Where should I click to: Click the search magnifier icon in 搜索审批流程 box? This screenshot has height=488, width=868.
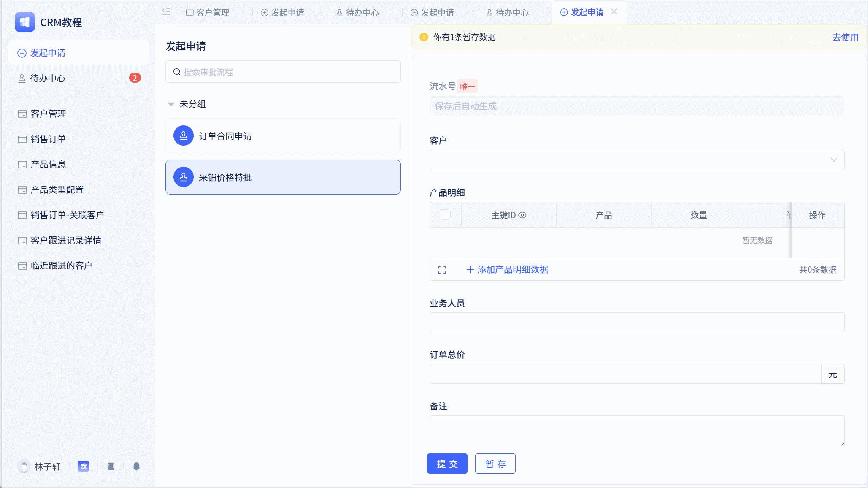click(177, 72)
